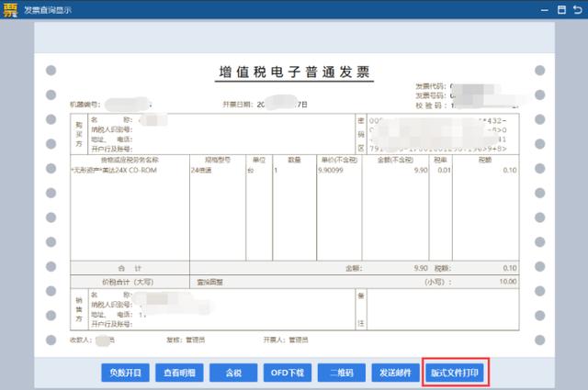Click the 机器编号 label

point(85,105)
